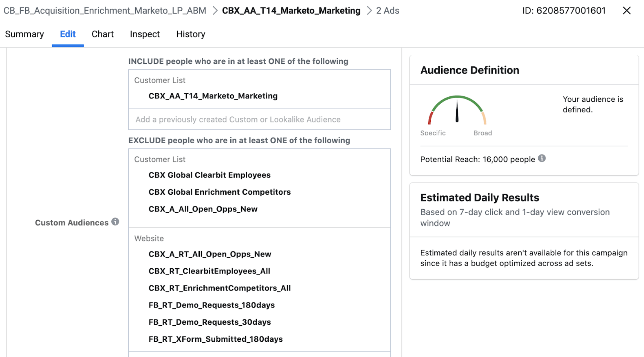View the History tab
Screen dimensions: 644x357
pos(190,34)
